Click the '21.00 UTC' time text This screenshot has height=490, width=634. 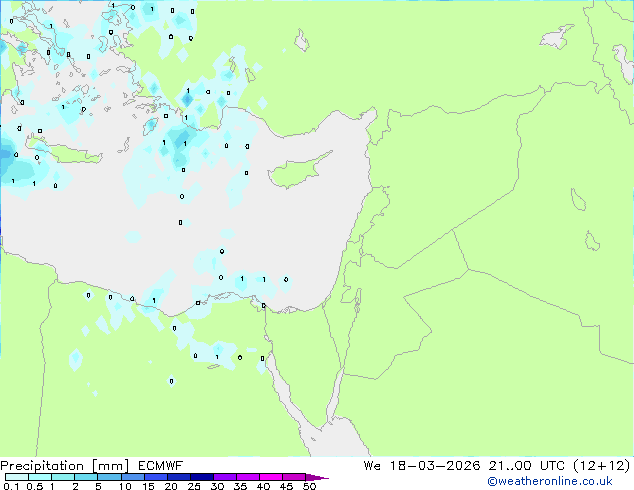(526, 466)
